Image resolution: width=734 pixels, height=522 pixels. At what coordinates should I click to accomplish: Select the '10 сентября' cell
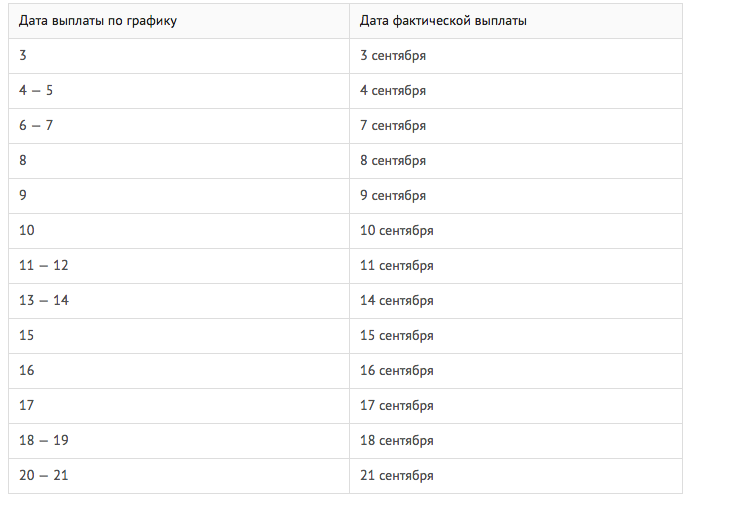pyautogui.click(x=516, y=231)
